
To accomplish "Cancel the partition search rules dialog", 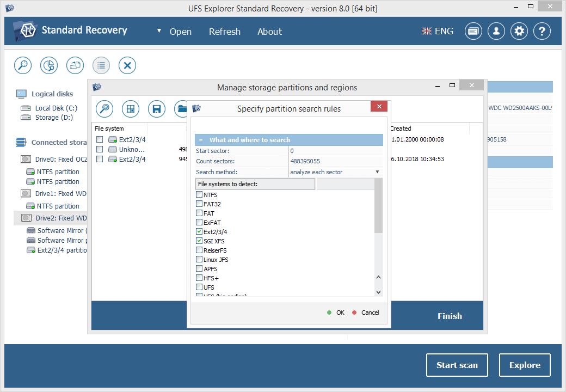I will click(365, 313).
